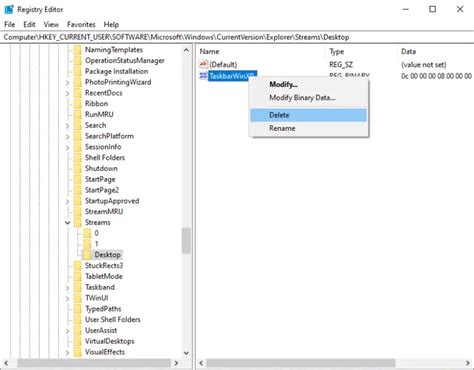The width and height of the screenshot is (474, 370).
Task: Choose Rename in the context menu
Action: [308, 128]
